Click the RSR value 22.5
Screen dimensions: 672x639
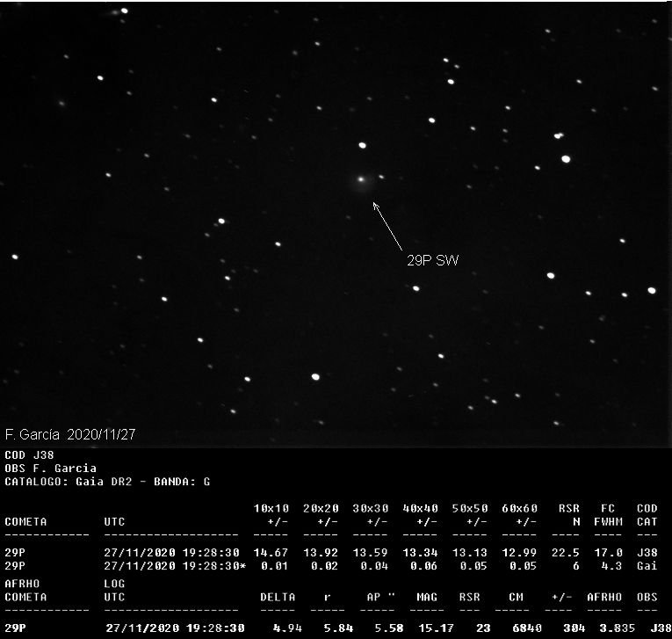[566, 552]
